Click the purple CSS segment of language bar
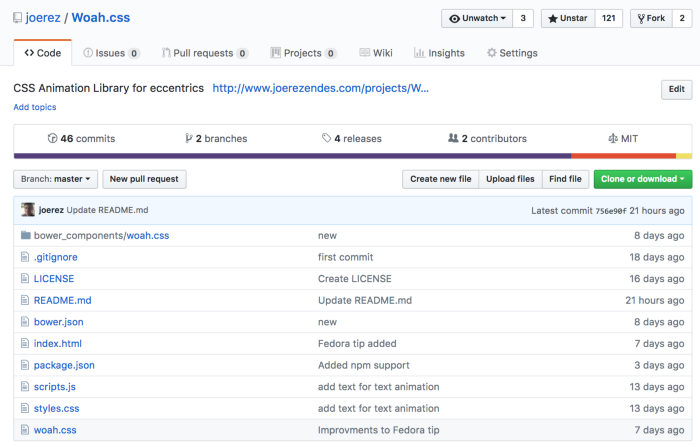This screenshot has width=700, height=447. point(292,156)
